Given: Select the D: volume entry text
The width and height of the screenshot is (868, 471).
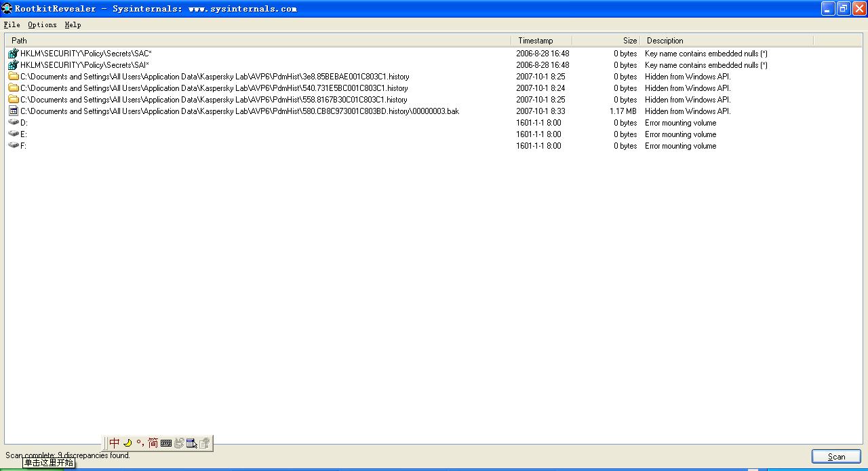Looking at the screenshot, I should point(24,123).
